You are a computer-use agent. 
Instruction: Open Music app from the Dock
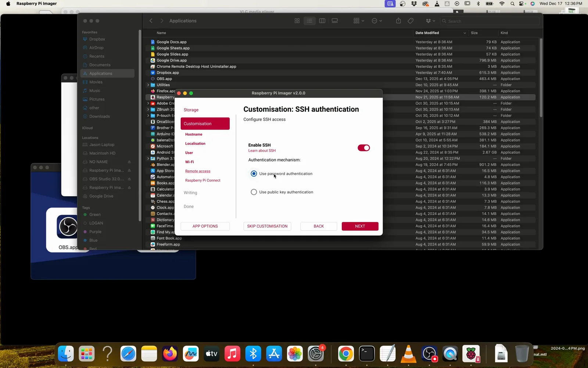coord(232,354)
